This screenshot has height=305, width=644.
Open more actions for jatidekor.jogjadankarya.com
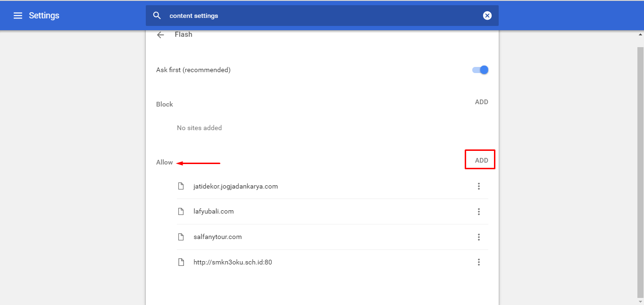pos(478,186)
